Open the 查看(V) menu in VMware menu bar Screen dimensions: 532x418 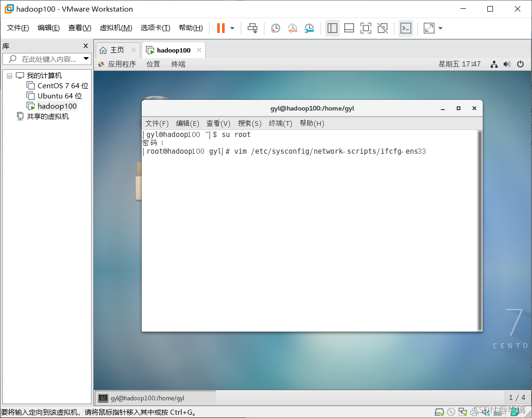click(80, 28)
